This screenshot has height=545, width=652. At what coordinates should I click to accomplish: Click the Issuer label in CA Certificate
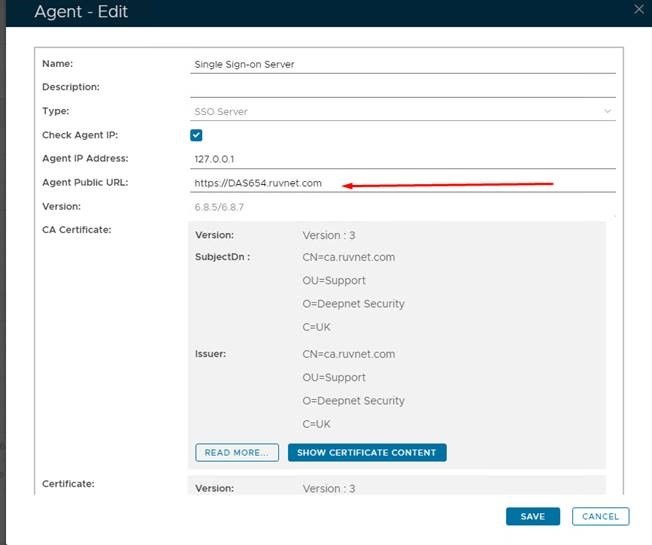[x=213, y=354]
